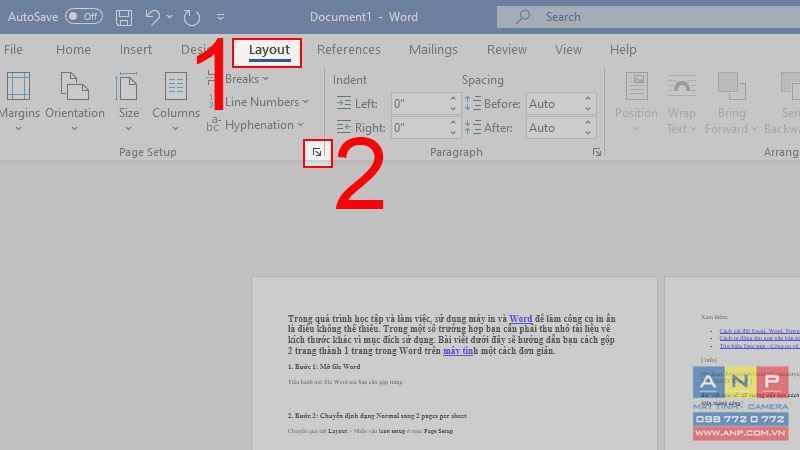The width and height of the screenshot is (800, 450).
Task: Click the Right indent field
Action: [420, 128]
